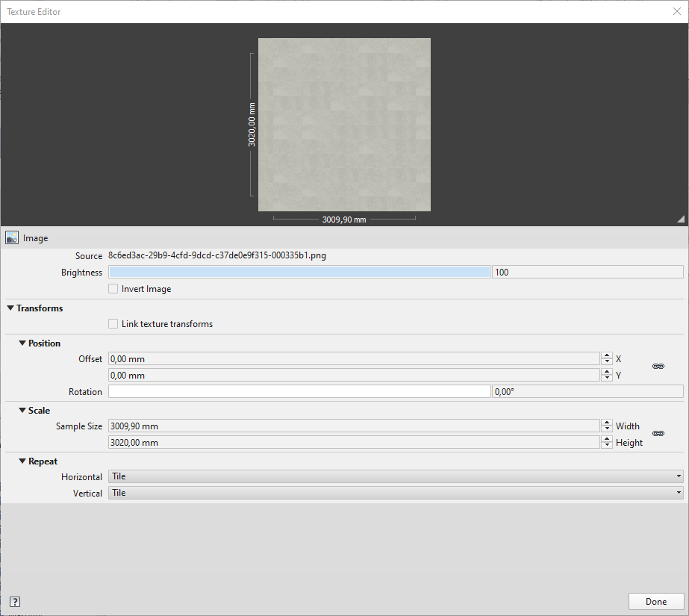This screenshot has height=616, width=689.
Task: Open the Vertical repeat dropdown
Action: (x=676, y=493)
